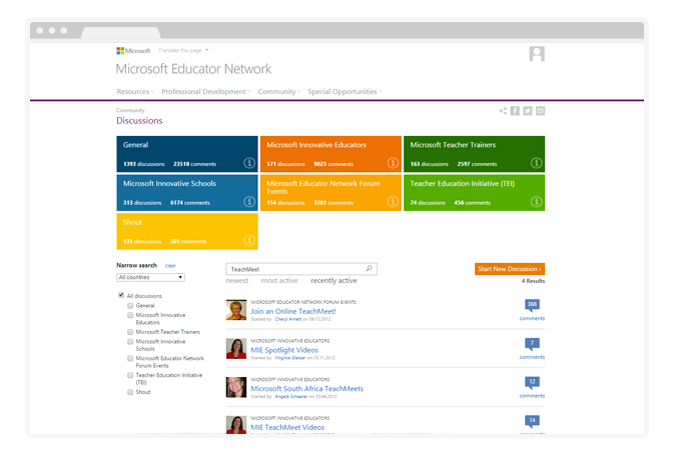Open the 12 comments bubble
This screenshot has width=674, height=455.
pos(532,382)
